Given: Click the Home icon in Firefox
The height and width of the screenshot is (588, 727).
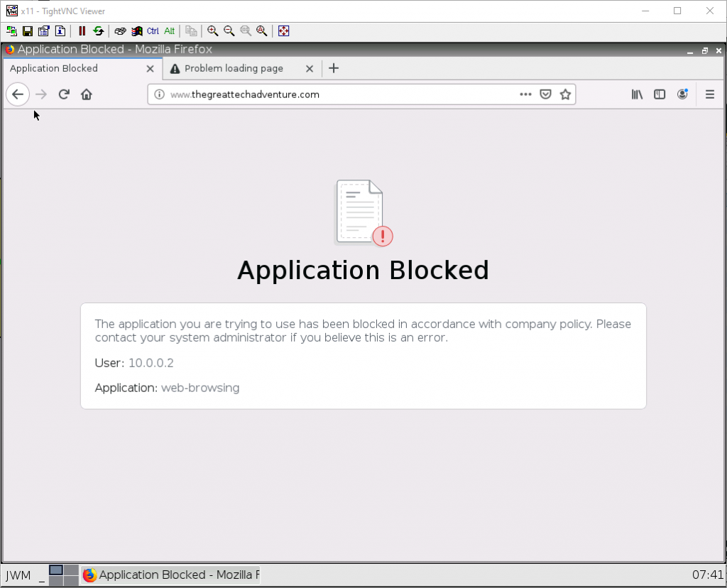Looking at the screenshot, I should pyautogui.click(x=86, y=94).
